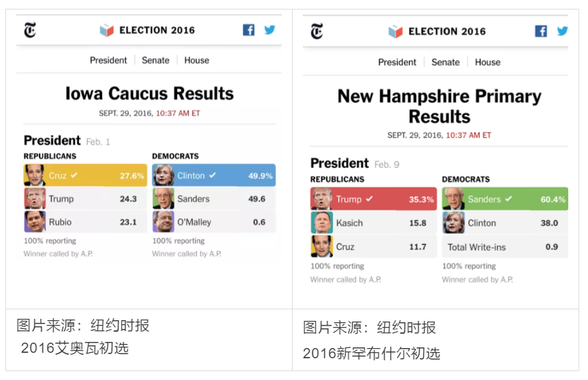Screen dimensions: 588x380
Task: Click the NYT logo in New Hampshire panel
Action: 317,31
